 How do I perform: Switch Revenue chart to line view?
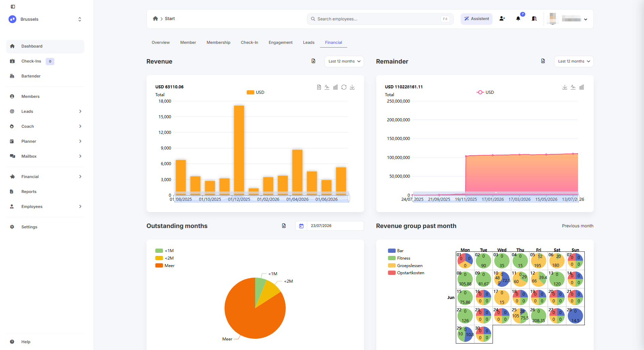point(327,87)
